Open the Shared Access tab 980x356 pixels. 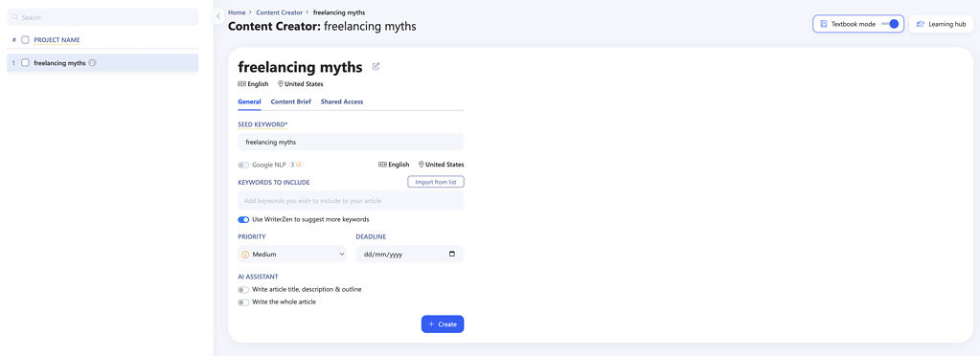(x=342, y=101)
